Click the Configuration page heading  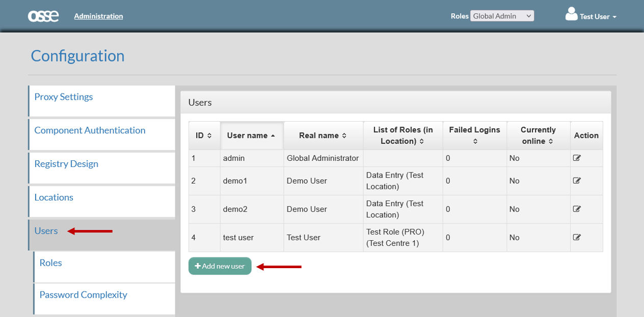pos(77,56)
